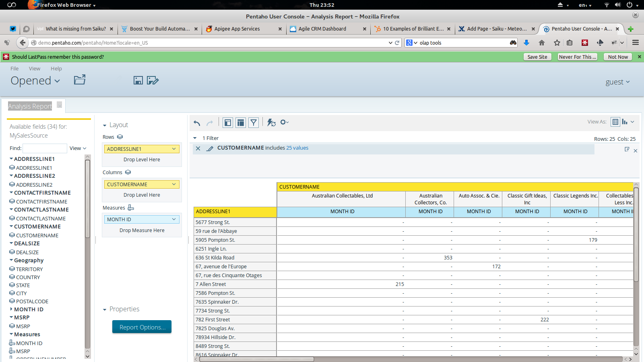Screen dimensions: 644x362
Task: Close the filter panel X on the right
Action: [636, 151]
